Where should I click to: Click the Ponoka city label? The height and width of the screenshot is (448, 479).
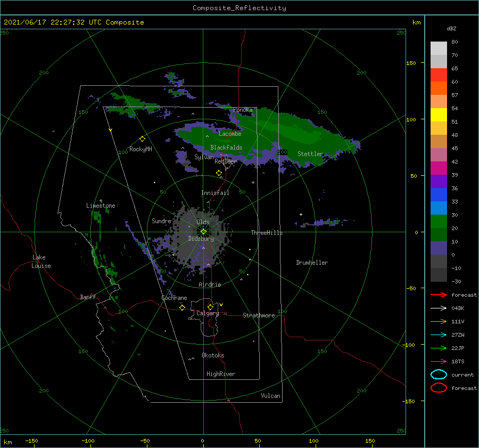[243, 110]
